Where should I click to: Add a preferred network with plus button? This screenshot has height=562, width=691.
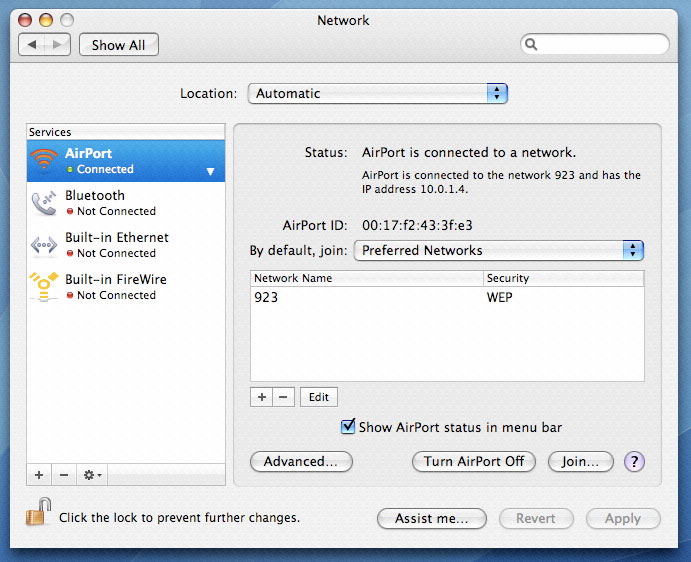[261, 397]
